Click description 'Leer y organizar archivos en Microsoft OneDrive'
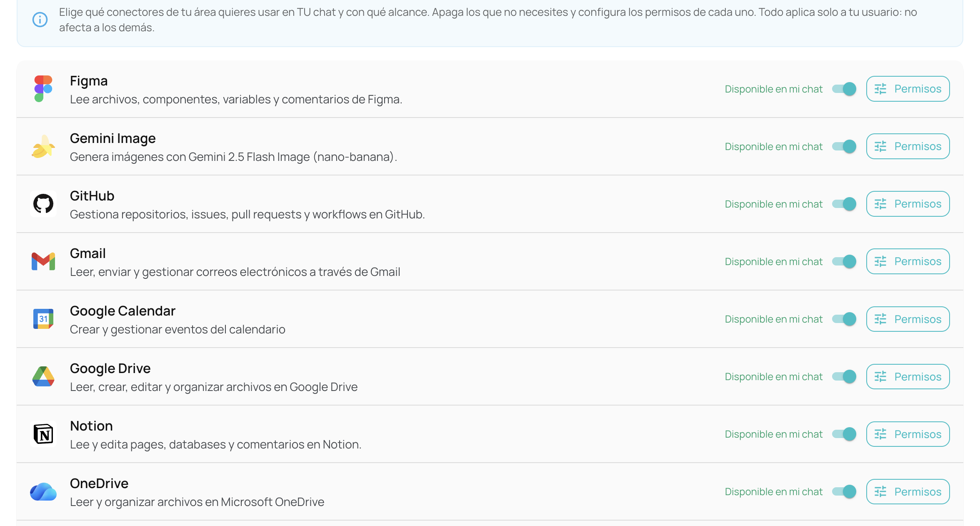The width and height of the screenshot is (980, 526). tap(197, 502)
